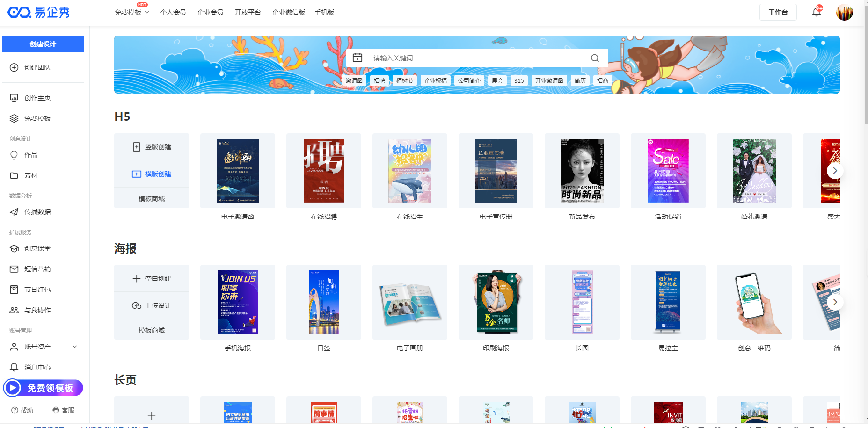Click the calendar icon in search bar
The height and width of the screenshot is (428, 868).
[357, 58]
